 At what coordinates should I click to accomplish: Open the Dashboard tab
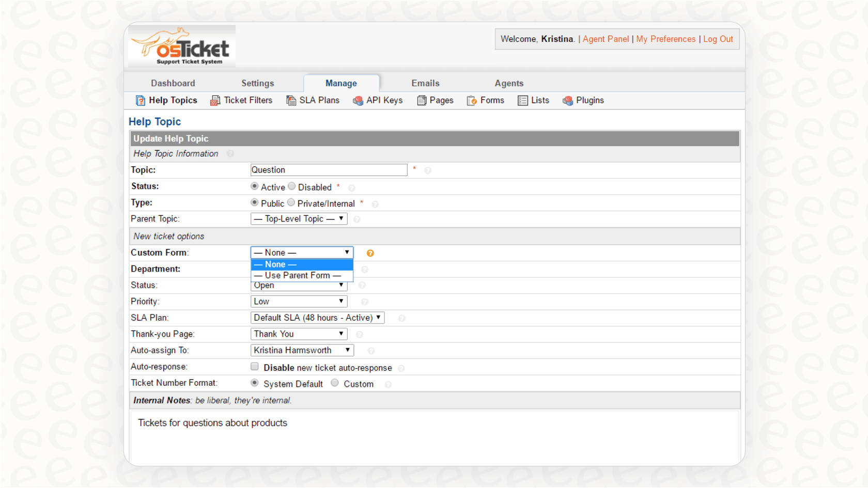pyautogui.click(x=173, y=83)
